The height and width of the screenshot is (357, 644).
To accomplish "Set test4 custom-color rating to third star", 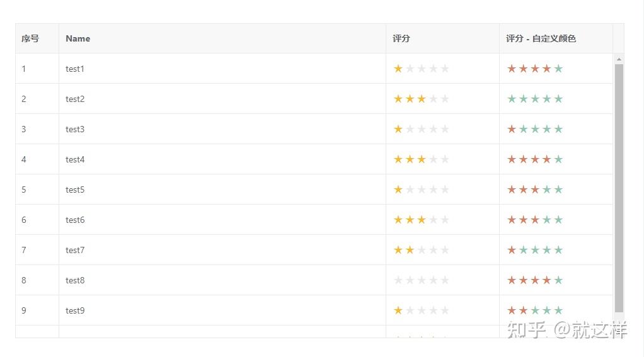I will coord(535,159).
